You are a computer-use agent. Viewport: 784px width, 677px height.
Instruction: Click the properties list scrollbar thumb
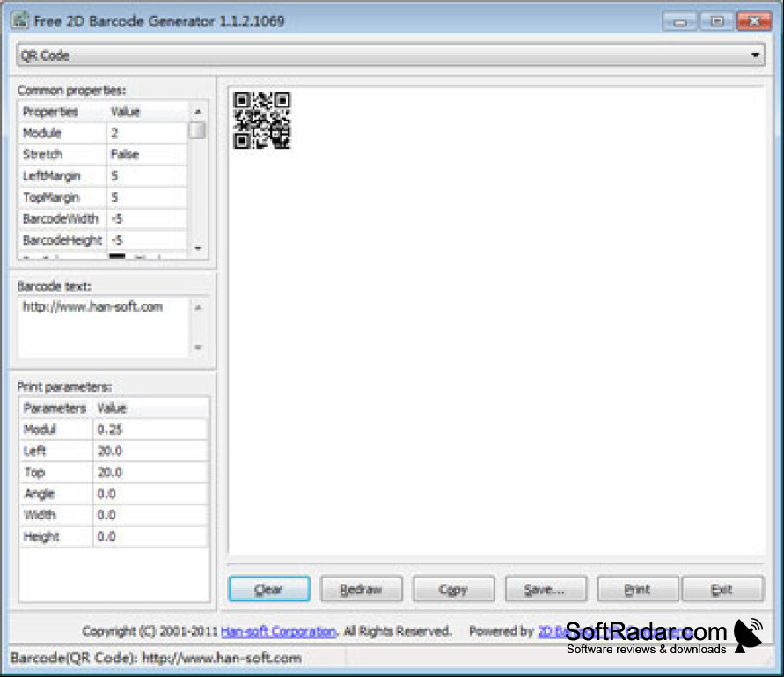coord(197,130)
